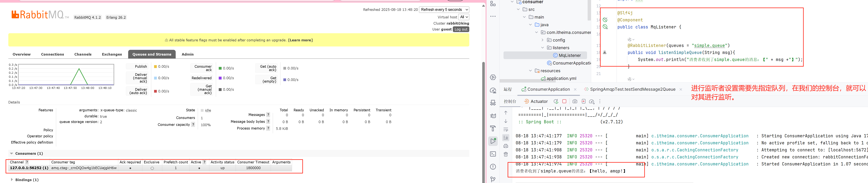Screen dimensions: 868x183
Task: Open the Git tool window icon
Action: (x=493, y=179)
